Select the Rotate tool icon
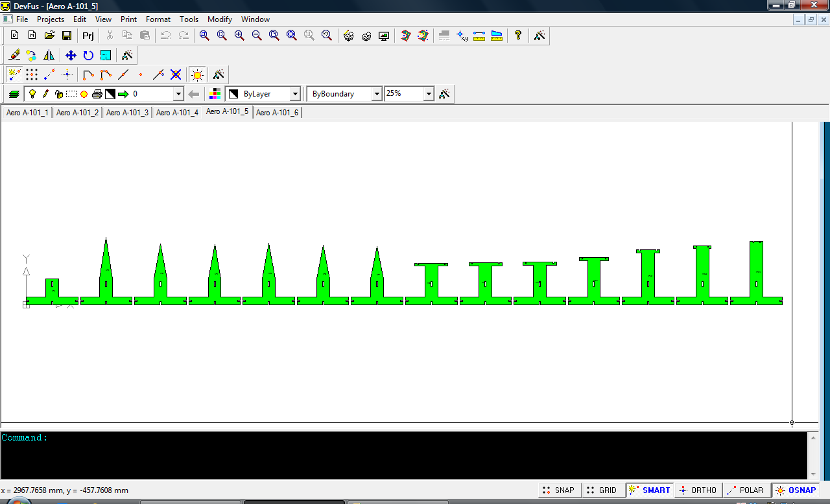Screen dimensions: 830x504 click(88, 55)
